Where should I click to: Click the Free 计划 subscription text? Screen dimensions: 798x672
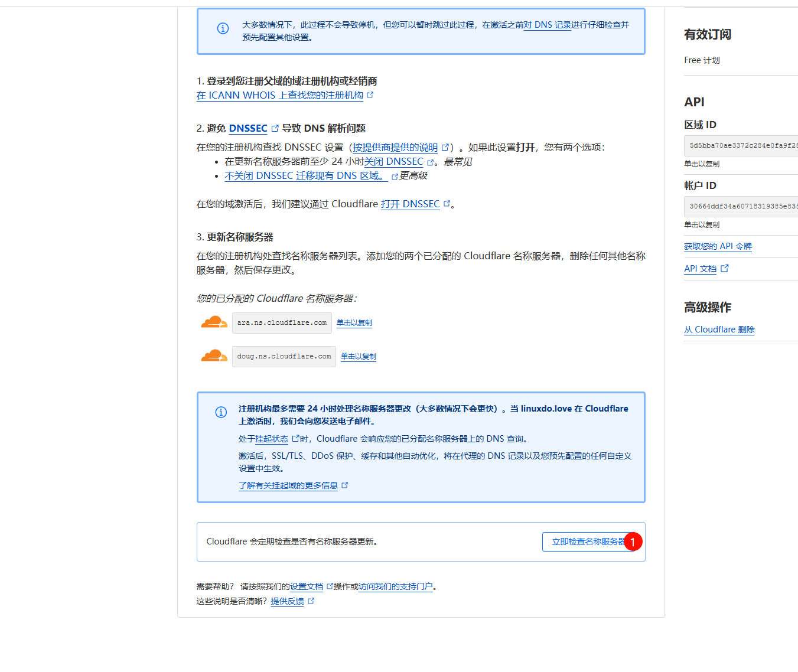[702, 60]
